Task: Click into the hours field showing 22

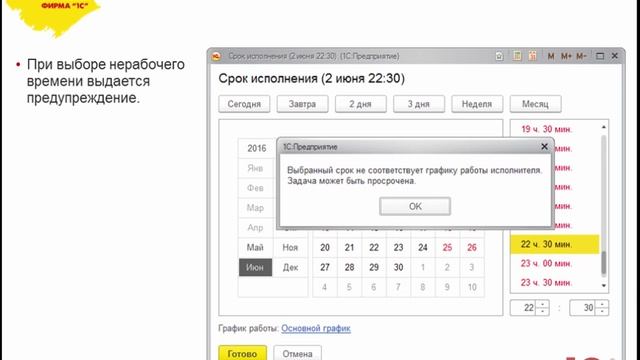Action: [x=524, y=308]
